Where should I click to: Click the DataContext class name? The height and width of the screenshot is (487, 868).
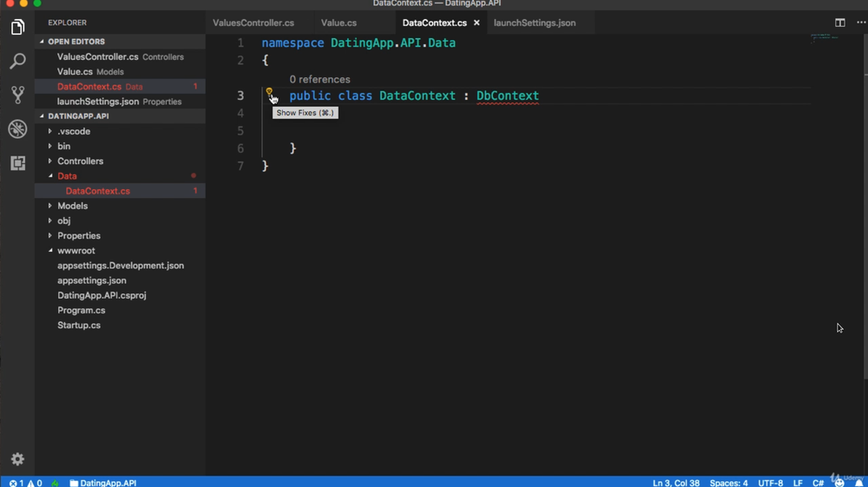[418, 95]
